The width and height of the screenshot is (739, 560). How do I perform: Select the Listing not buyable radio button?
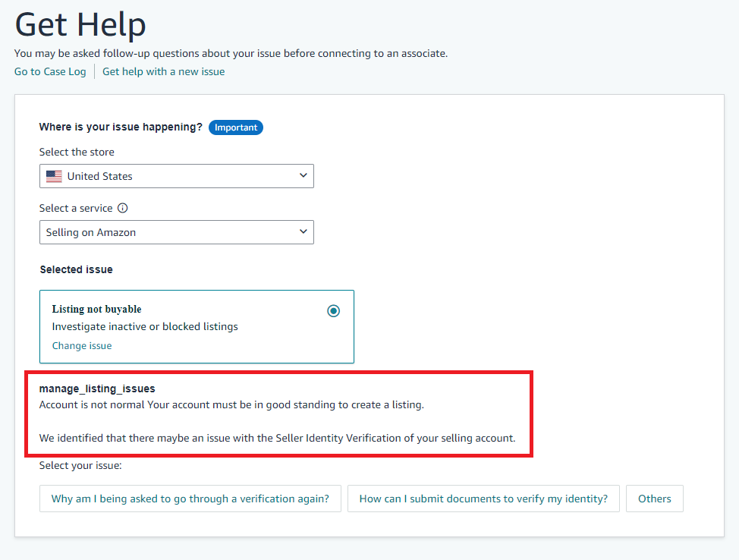334,310
